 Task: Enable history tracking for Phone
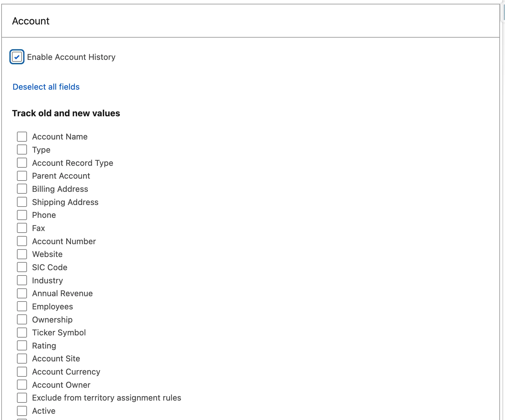[22, 215]
